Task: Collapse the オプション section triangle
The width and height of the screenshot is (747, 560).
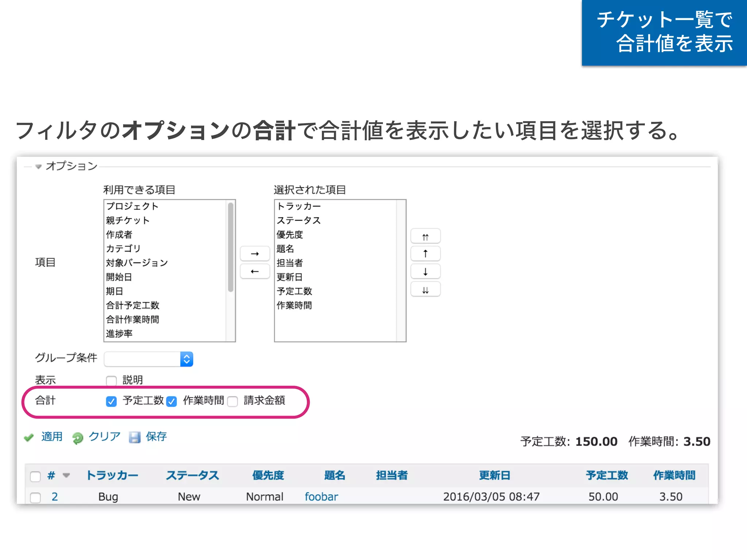Action: 38,167
